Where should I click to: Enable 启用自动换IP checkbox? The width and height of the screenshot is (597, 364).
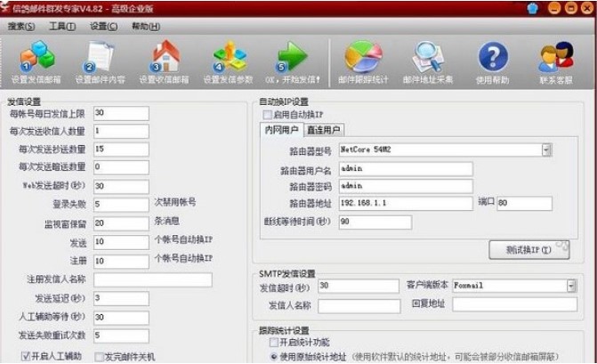click(267, 115)
